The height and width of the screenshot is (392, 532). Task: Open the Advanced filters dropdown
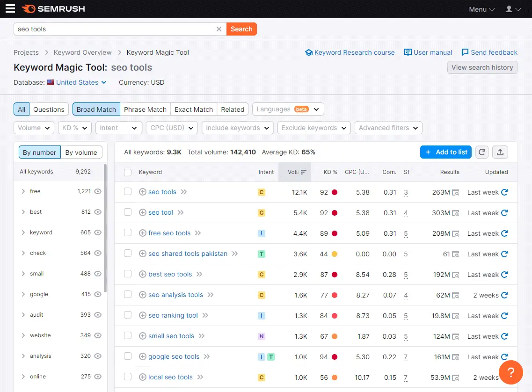click(x=388, y=128)
